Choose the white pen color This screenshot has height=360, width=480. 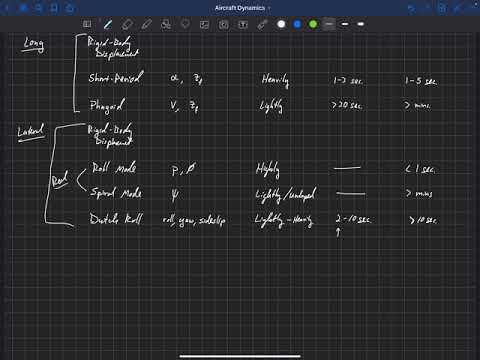click(x=281, y=24)
